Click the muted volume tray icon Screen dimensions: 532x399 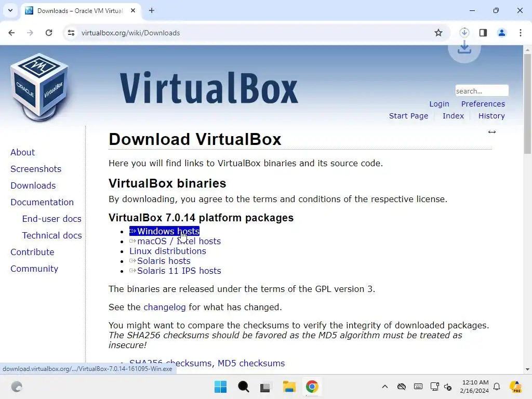[448, 387]
